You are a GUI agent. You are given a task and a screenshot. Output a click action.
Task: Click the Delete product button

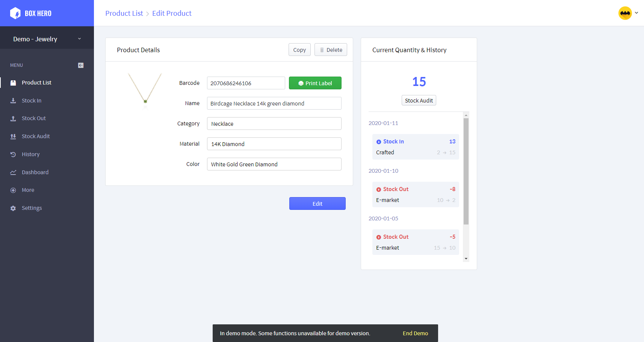click(x=331, y=50)
